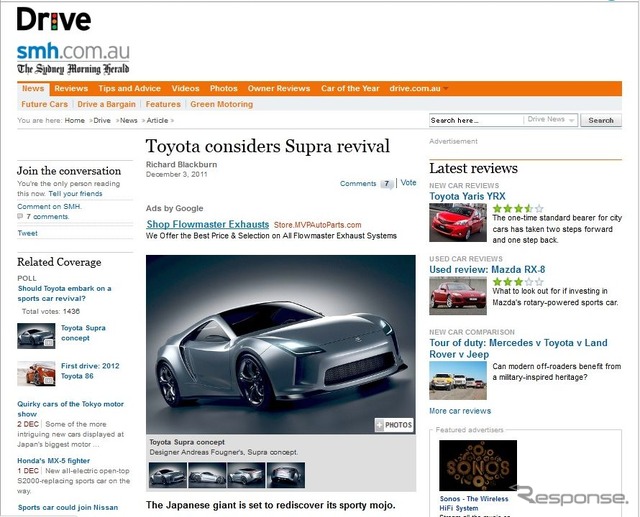Screen dimensions: 640x517
Task: Open 'First drive: 2012 Toyota 86' link
Action: 90,371
